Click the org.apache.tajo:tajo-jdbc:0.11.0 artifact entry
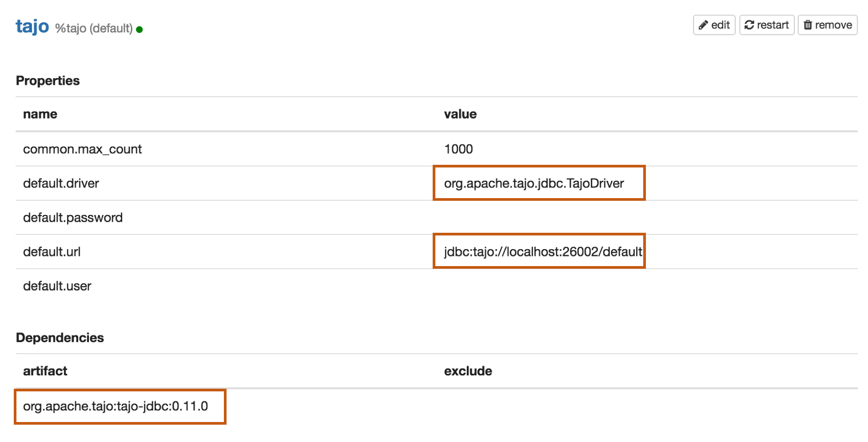 click(115, 406)
